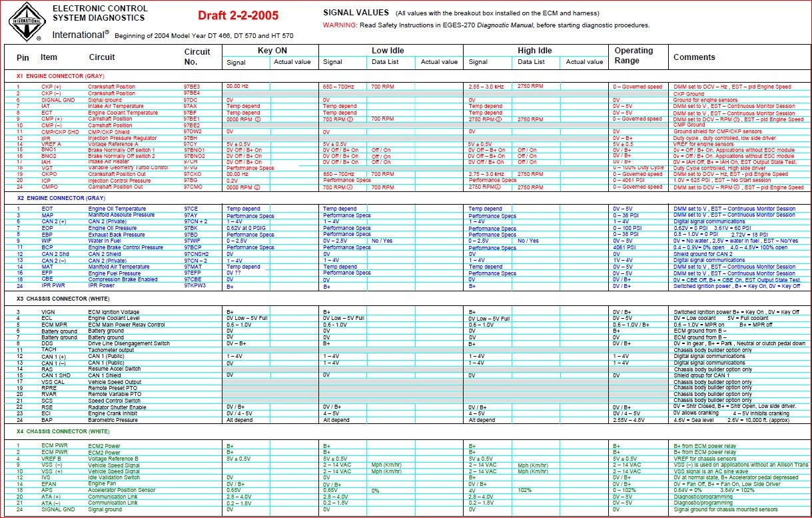The image size is (812, 518).
Task: Click the 'VIGN' item cell
Action: [x=47, y=312]
